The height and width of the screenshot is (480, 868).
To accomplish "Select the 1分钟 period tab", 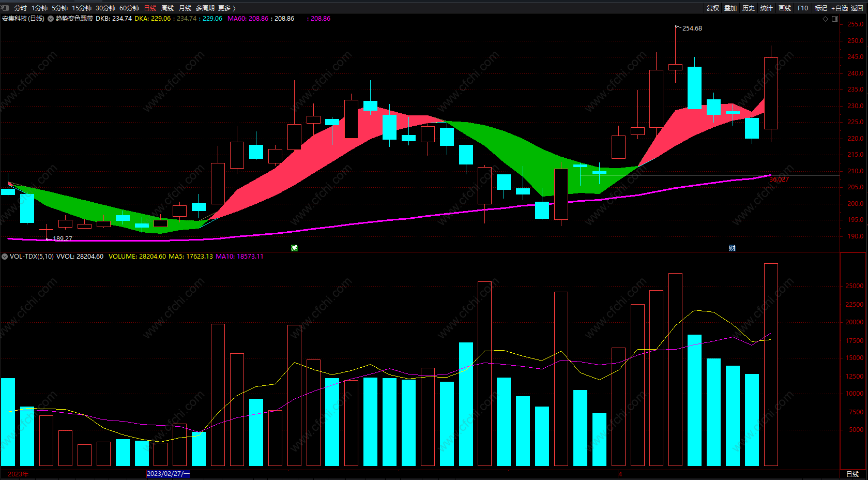I will [40, 8].
